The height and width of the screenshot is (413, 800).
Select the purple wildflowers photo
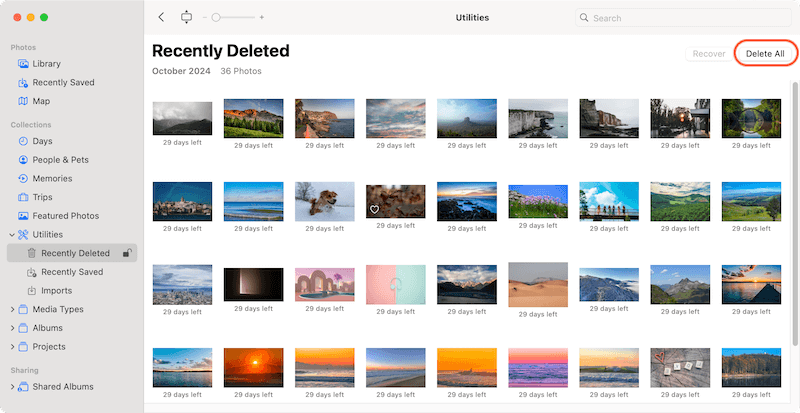pyautogui.click(x=538, y=201)
